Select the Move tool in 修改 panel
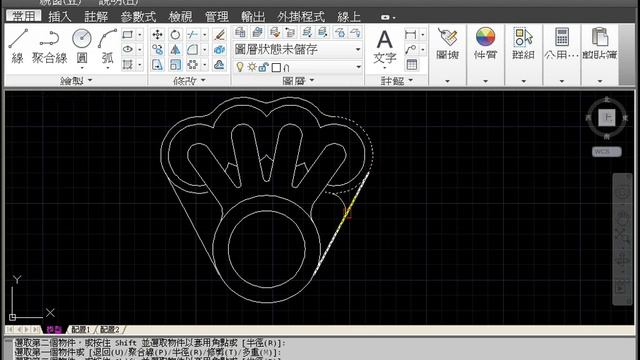The height and width of the screenshot is (360, 640). point(157,34)
